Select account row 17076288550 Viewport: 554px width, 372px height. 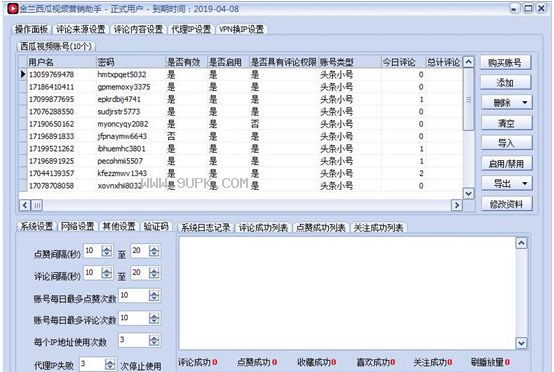[240, 112]
